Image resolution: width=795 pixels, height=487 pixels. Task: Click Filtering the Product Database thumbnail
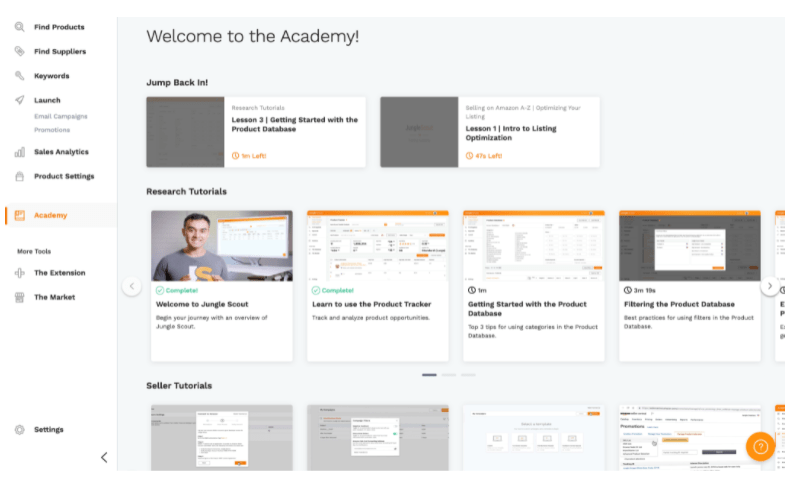(x=690, y=246)
